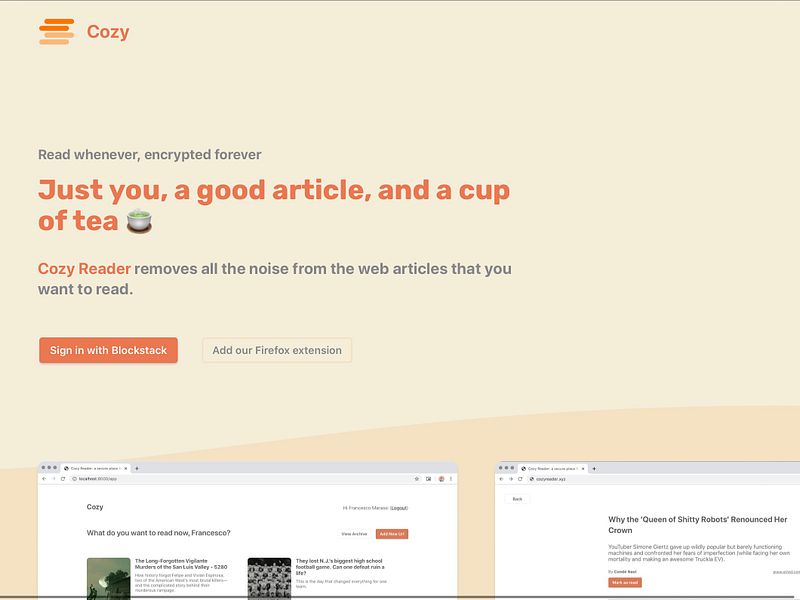800x600 pixels.
Task: Click new tab plus icon in right mockup
Action: click(594, 468)
